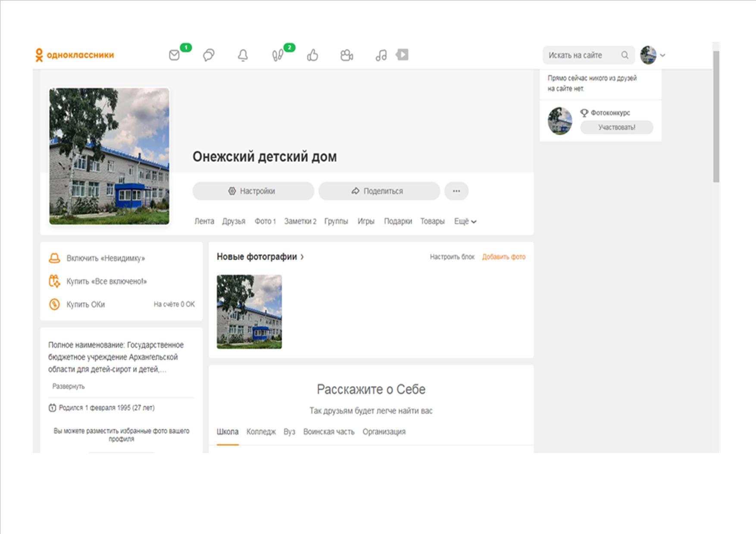
Task: Open the photo thumbnail in new photos
Action: [249, 312]
